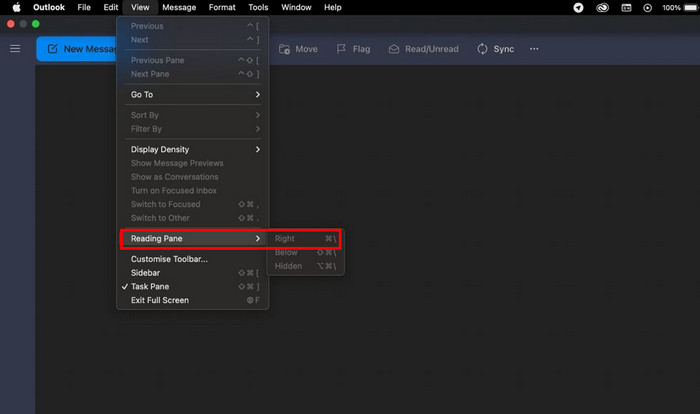Image resolution: width=700 pixels, height=414 pixels.
Task: Choose Customise Toolbar... from View menu
Action: click(x=169, y=259)
